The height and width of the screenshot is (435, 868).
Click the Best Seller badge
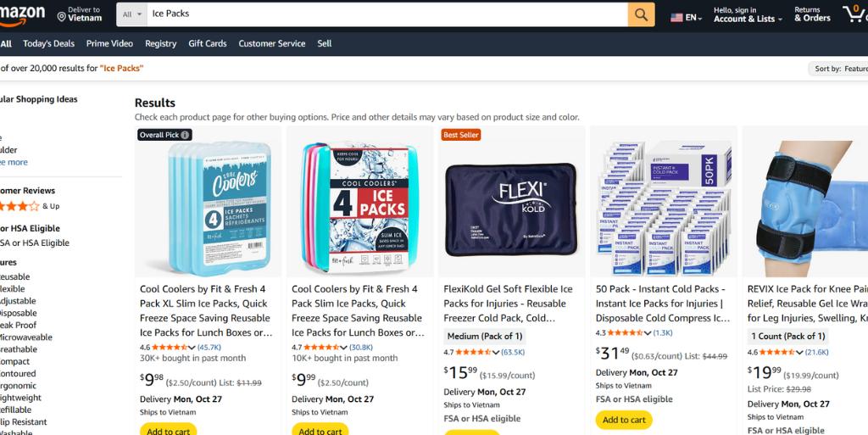click(x=460, y=135)
